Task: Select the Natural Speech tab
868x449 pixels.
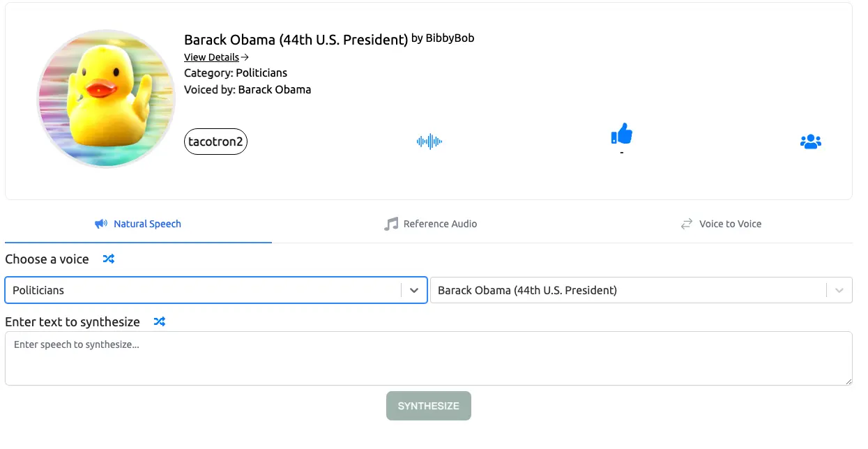Action: click(x=138, y=224)
